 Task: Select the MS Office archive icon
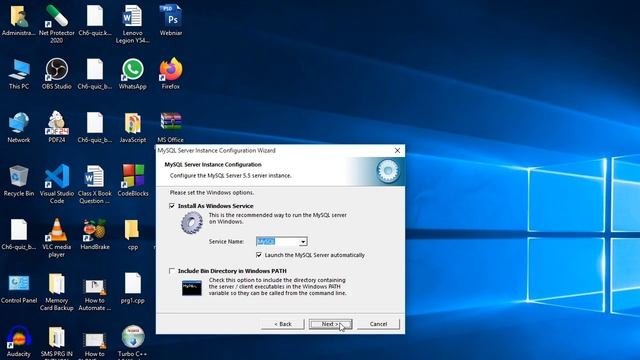[171, 127]
